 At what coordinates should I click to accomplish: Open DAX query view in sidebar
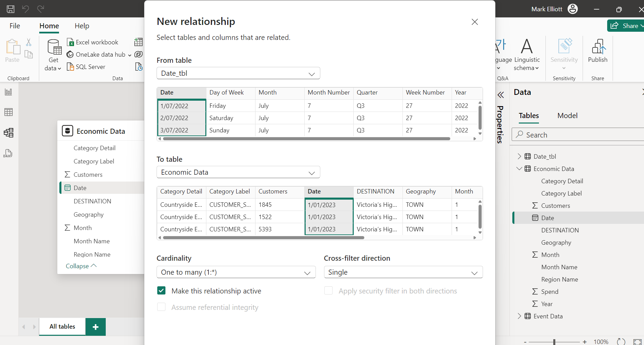pos(9,153)
